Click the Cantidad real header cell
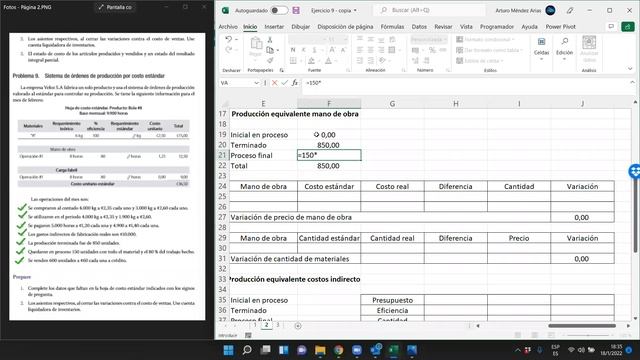640x360 pixels. (392, 238)
